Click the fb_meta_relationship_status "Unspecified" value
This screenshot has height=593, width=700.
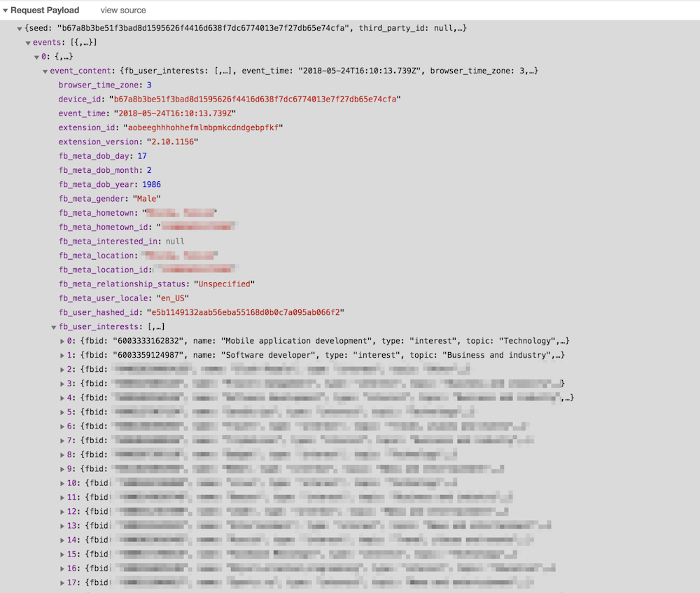click(x=224, y=284)
